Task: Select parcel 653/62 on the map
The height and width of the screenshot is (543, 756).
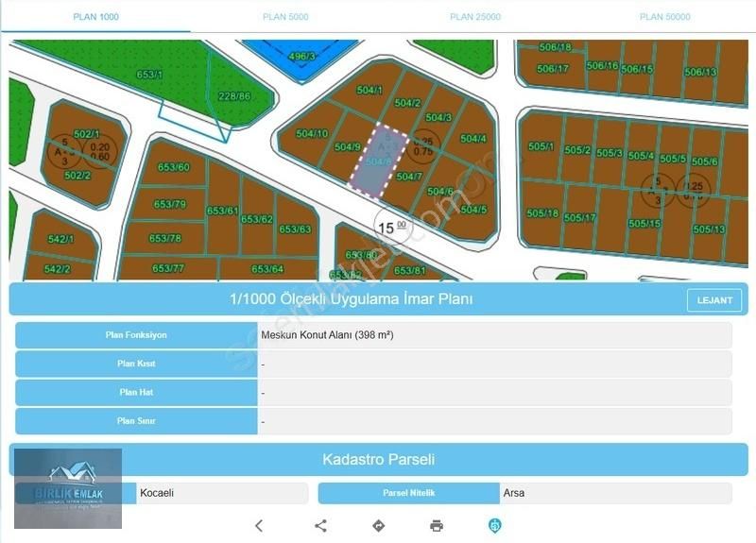Action: tap(257, 219)
